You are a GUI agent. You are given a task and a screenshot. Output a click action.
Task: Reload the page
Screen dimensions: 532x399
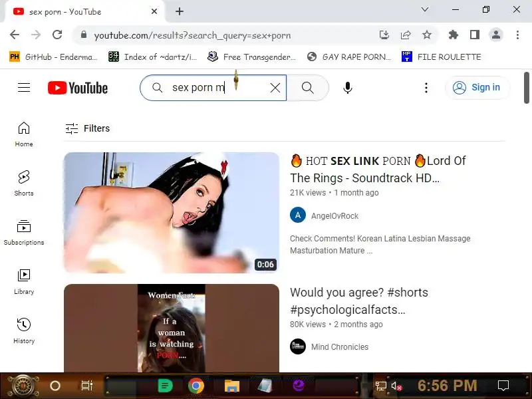57,35
